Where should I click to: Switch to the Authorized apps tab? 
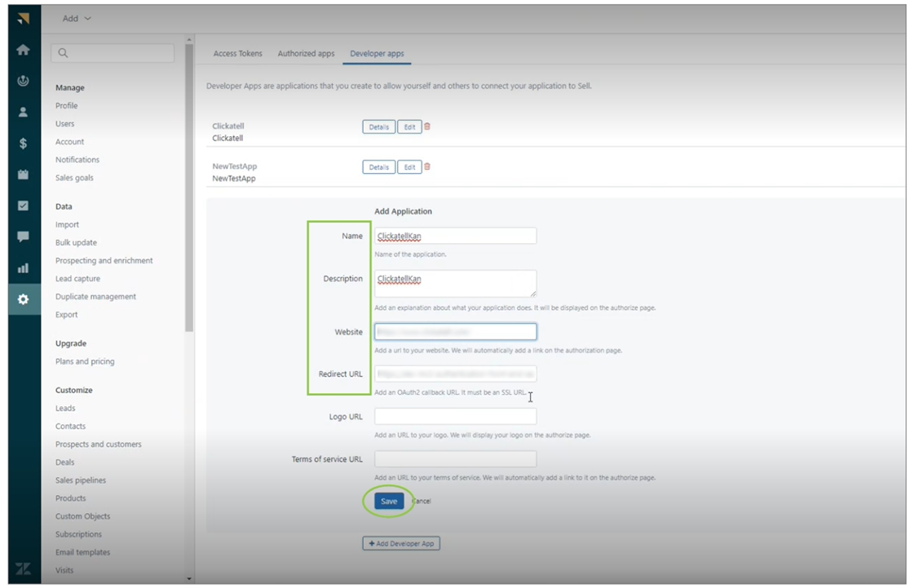(x=306, y=54)
